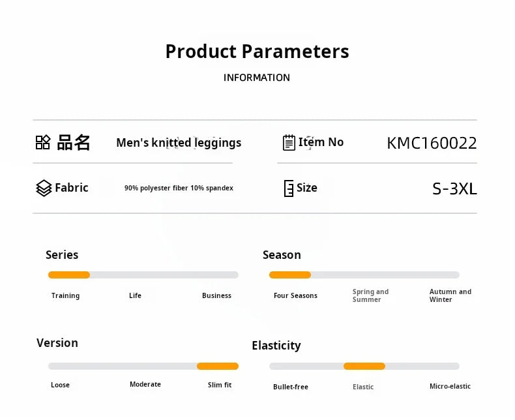Screen dimensions: 515x420
Task: Click the Bullet-free label under Elasticity
Action: (x=291, y=387)
